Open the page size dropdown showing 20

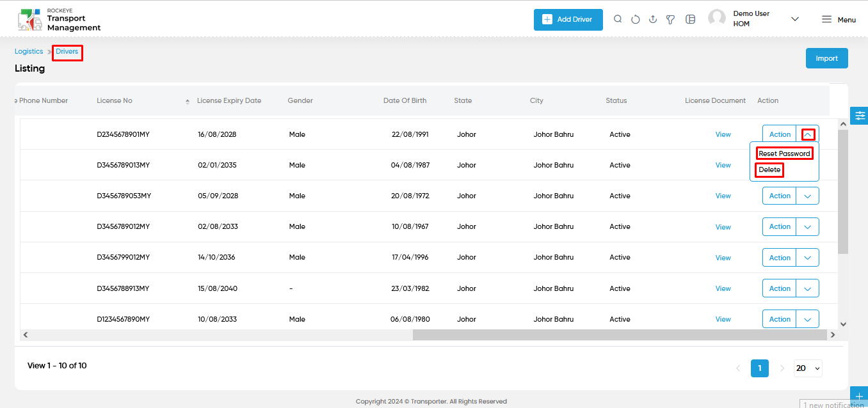pos(808,368)
